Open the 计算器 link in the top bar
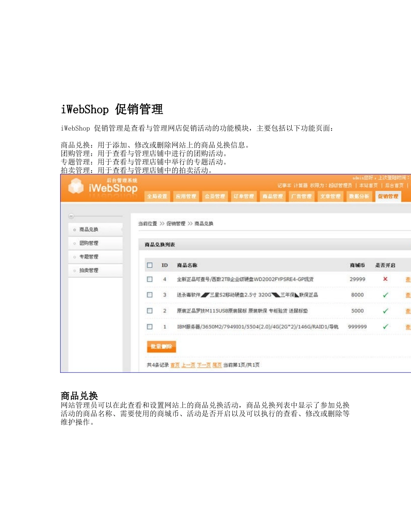This screenshot has height=532, width=411. point(301,185)
